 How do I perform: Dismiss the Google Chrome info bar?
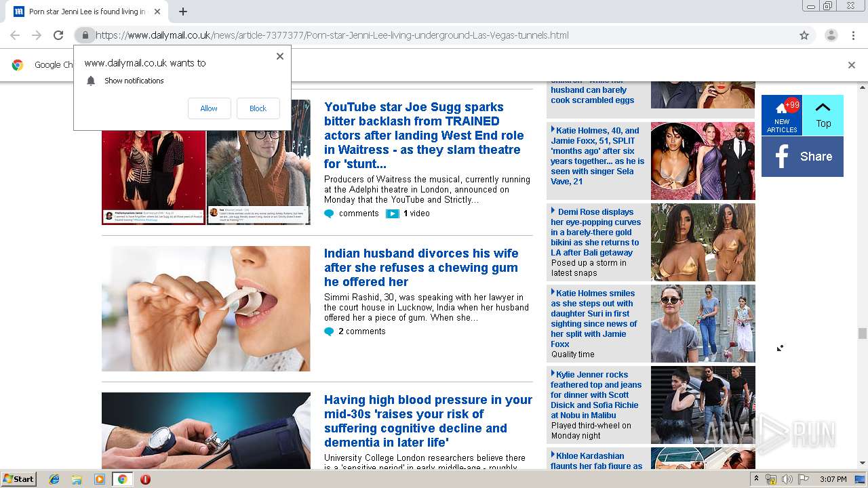852,65
